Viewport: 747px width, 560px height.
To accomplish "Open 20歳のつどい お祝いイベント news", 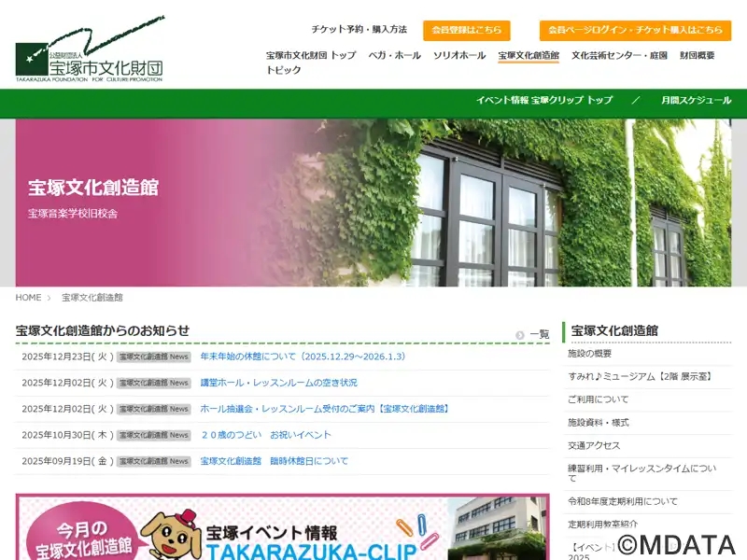I will coord(265,435).
